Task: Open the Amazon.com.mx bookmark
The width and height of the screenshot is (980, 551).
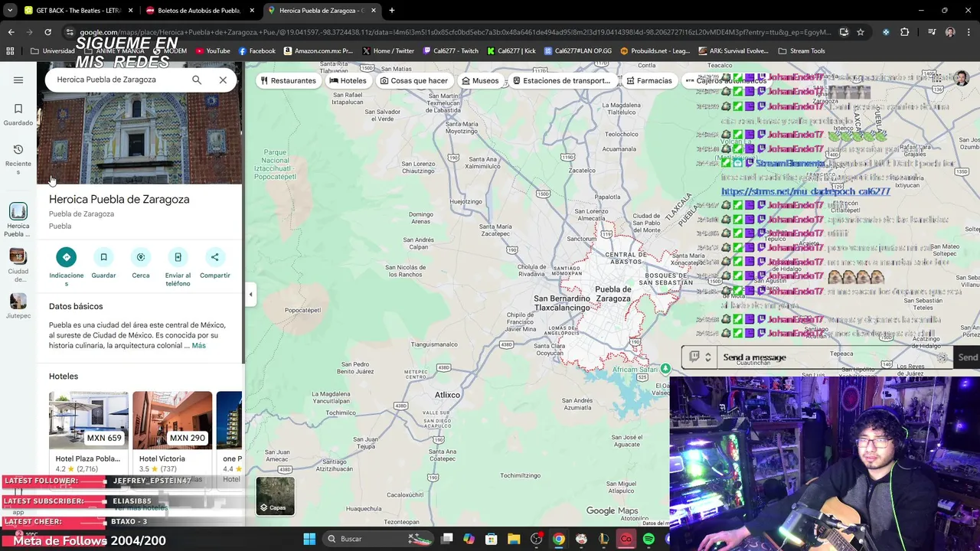Action: 318,51
